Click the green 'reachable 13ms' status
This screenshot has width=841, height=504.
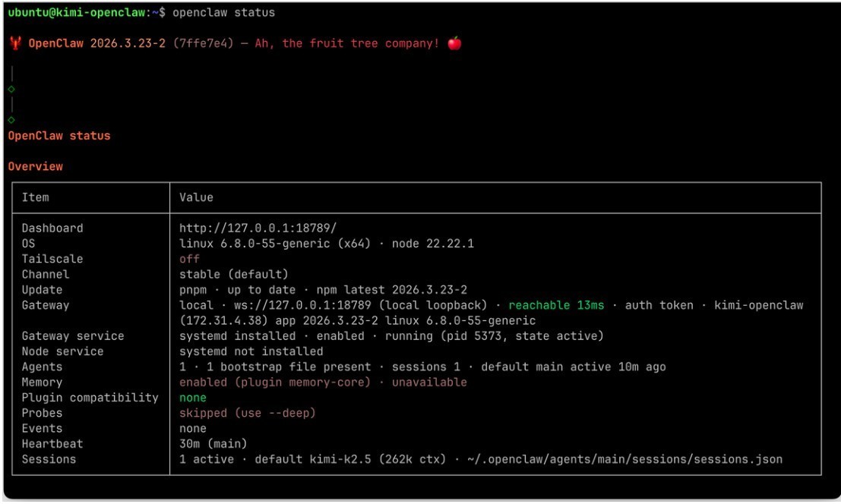tap(556, 305)
